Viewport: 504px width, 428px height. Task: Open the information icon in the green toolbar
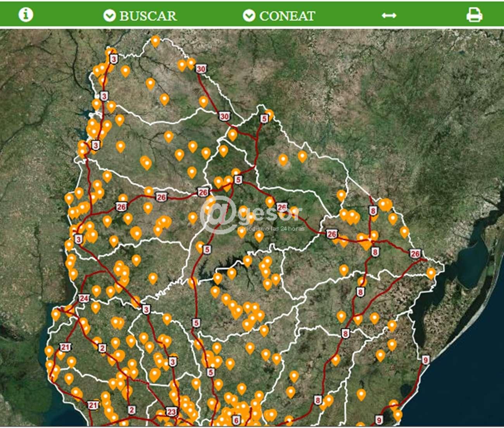tap(26, 15)
